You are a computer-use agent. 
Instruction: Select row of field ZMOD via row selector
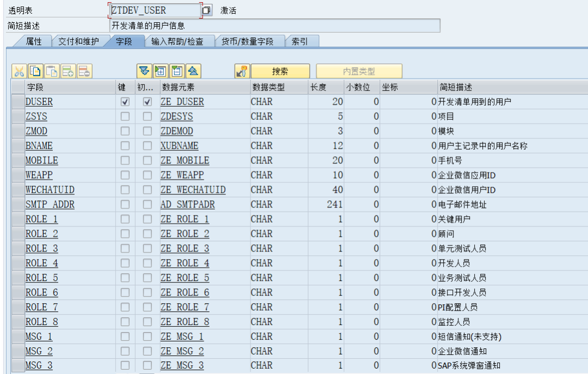pos(17,131)
